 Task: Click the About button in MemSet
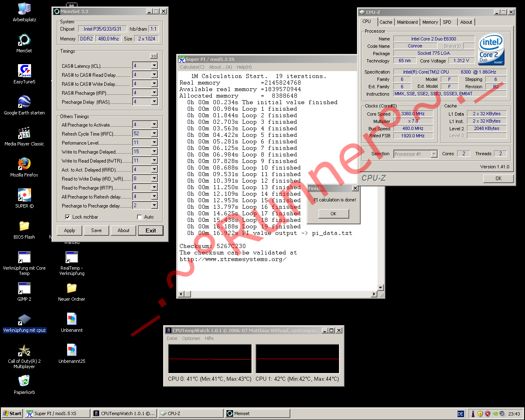pos(123,230)
